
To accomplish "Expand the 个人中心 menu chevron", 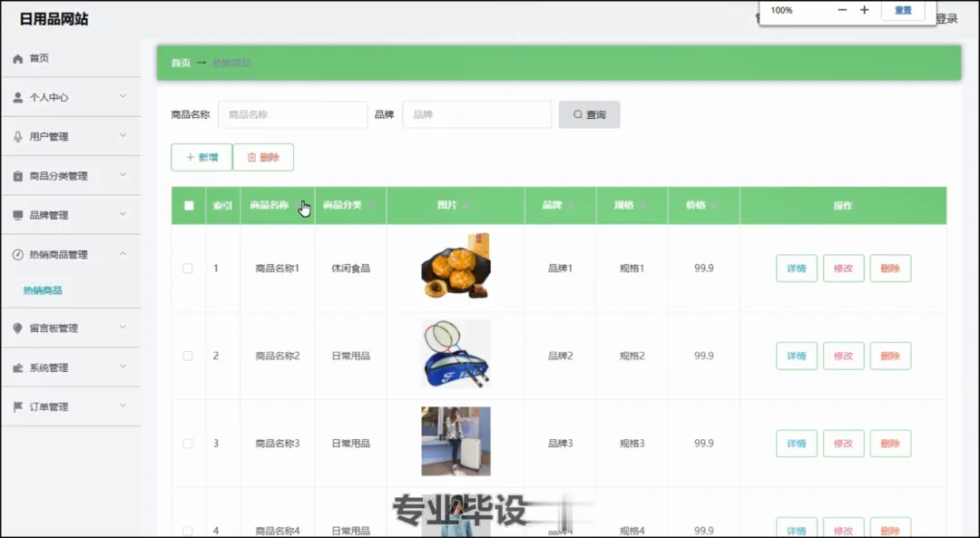I will click(x=122, y=96).
